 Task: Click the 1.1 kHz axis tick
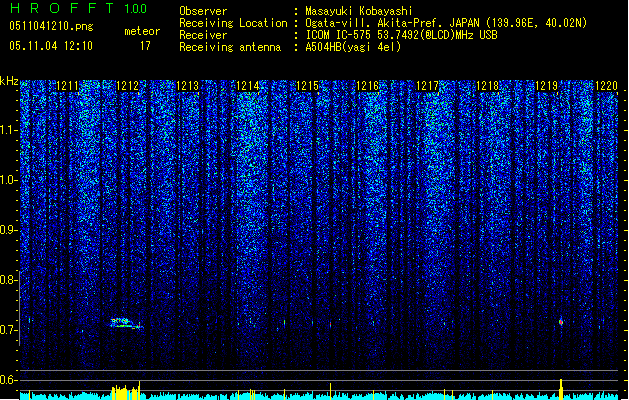coord(9,130)
